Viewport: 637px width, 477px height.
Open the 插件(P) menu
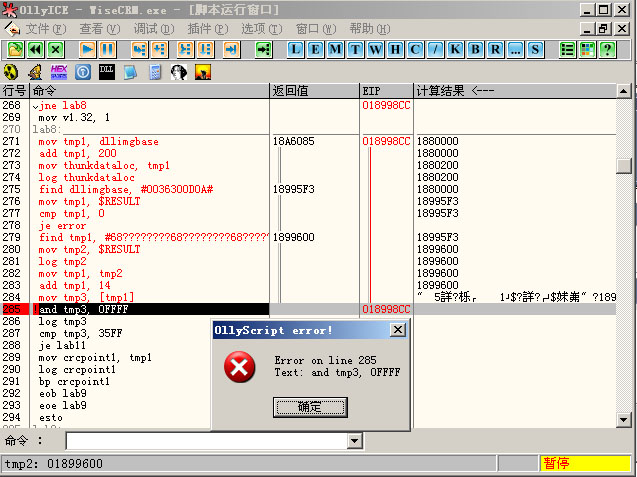coord(208,29)
